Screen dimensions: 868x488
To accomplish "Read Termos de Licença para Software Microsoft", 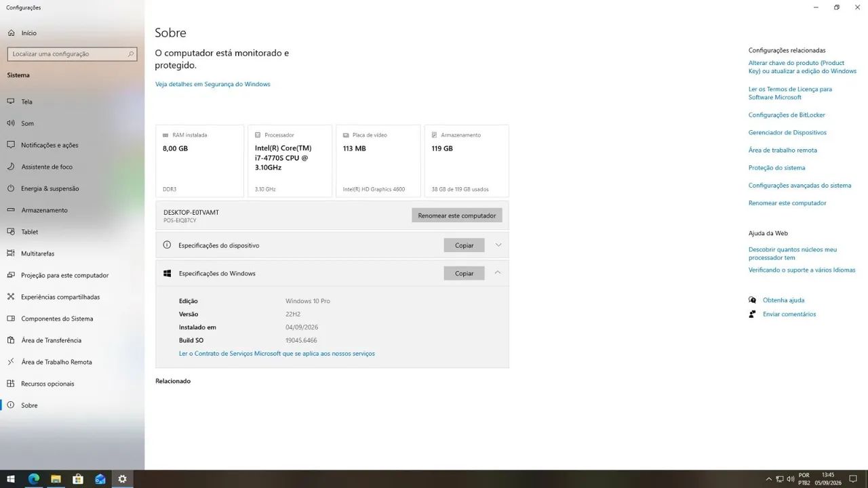I will pos(790,93).
